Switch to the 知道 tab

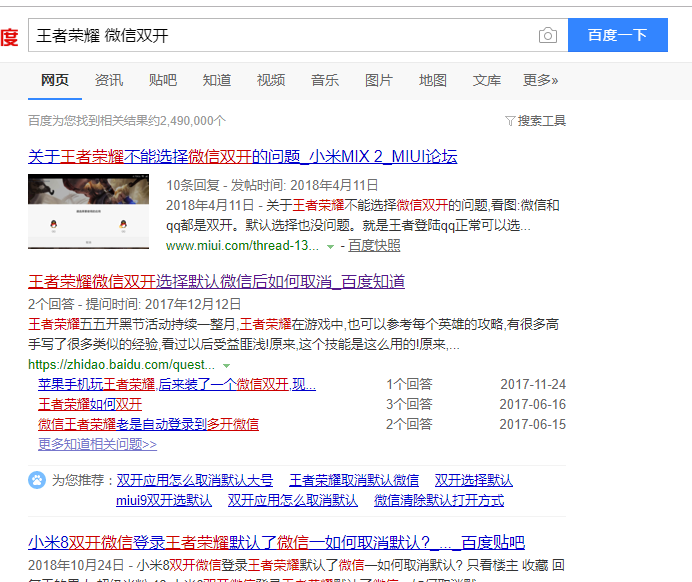(x=217, y=80)
